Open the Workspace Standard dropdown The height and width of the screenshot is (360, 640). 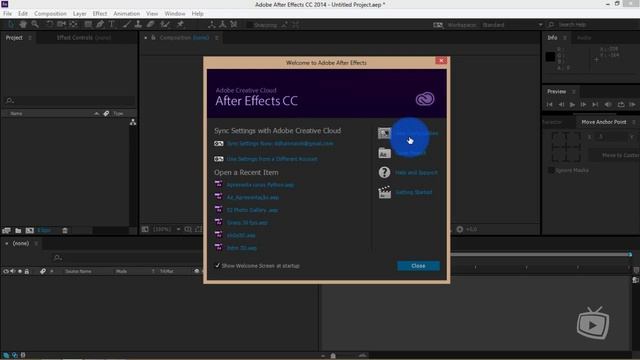click(x=513, y=25)
